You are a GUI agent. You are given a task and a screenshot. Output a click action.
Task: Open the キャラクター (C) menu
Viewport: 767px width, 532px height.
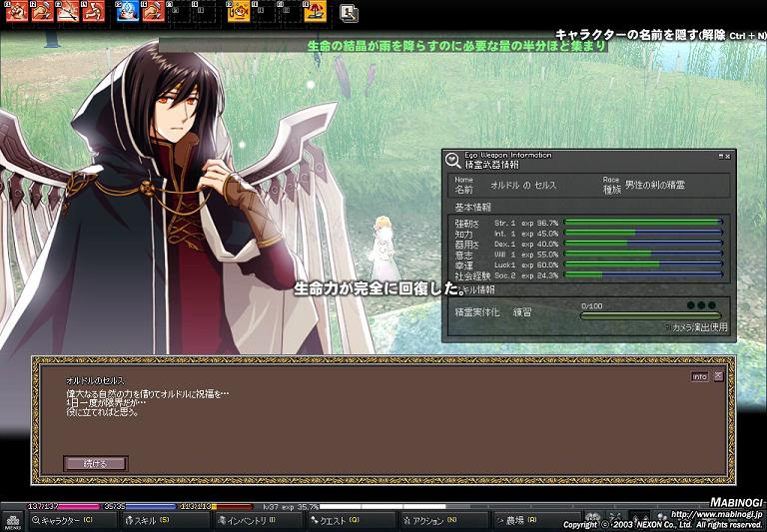click(72, 521)
